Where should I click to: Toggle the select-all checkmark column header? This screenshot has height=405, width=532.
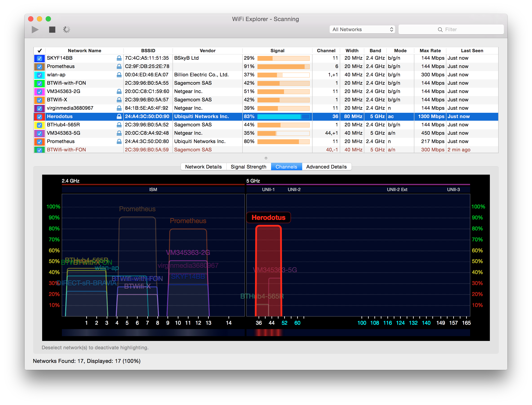click(x=40, y=51)
